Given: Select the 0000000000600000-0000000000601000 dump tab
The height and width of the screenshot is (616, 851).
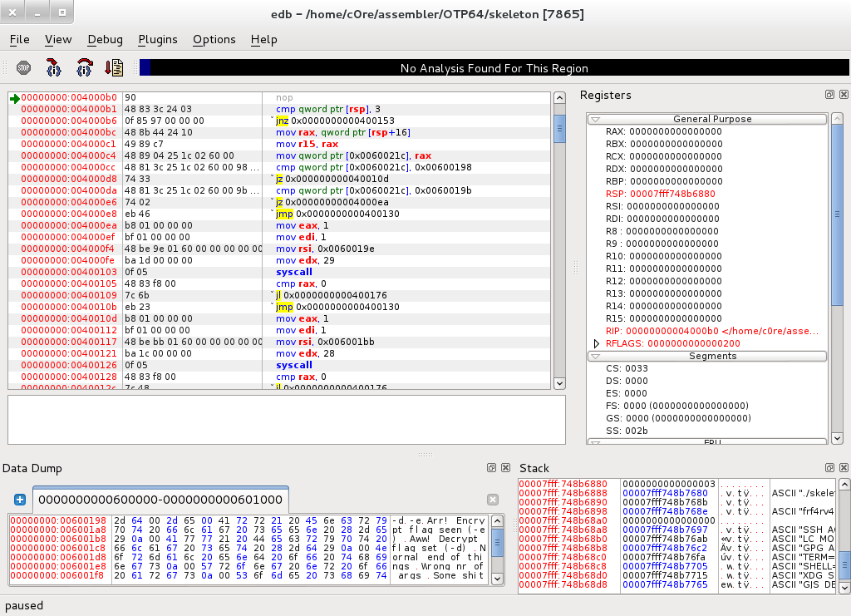Looking at the screenshot, I should [x=160, y=500].
